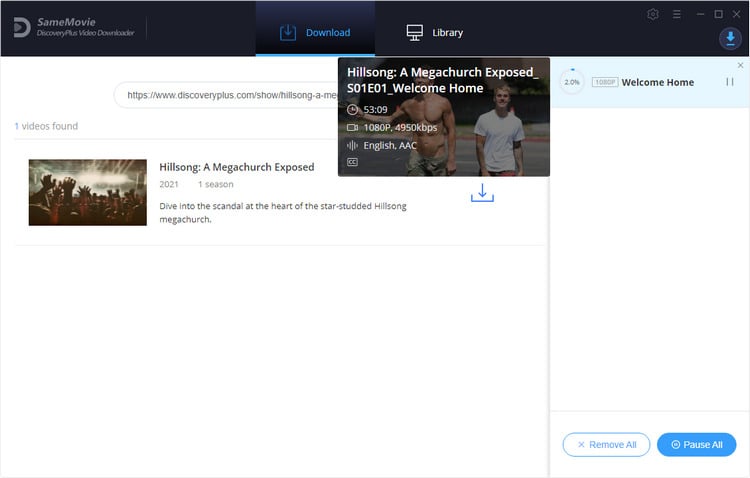Select the Welcome Home queue entry

[650, 82]
